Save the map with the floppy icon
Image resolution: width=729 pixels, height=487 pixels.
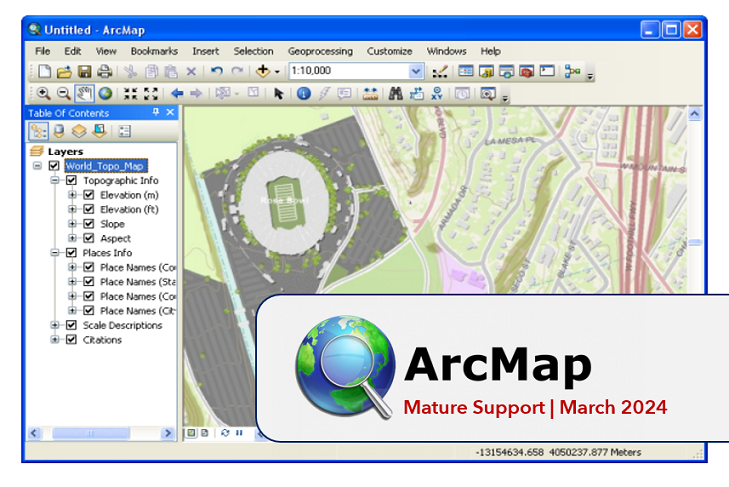[84, 72]
